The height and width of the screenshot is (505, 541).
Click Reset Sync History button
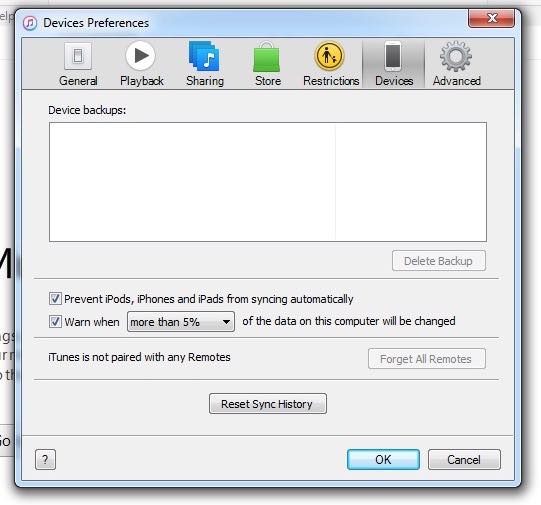click(x=268, y=404)
